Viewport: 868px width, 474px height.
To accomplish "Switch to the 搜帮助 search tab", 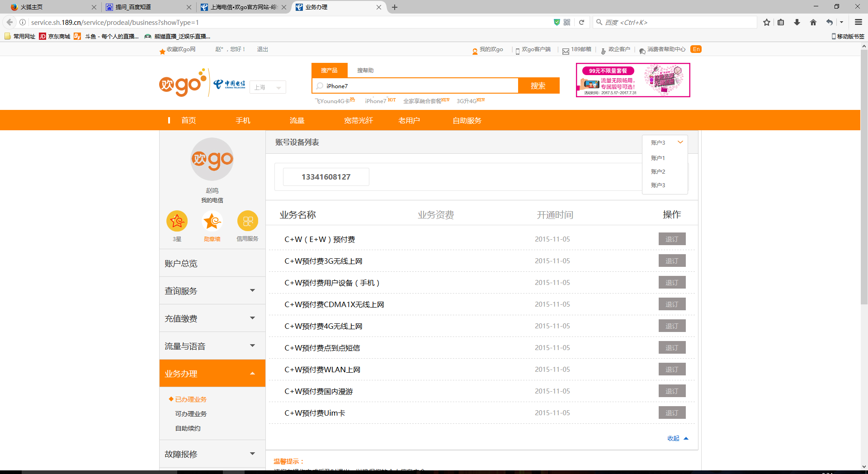I will pyautogui.click(x=365, y=71).
